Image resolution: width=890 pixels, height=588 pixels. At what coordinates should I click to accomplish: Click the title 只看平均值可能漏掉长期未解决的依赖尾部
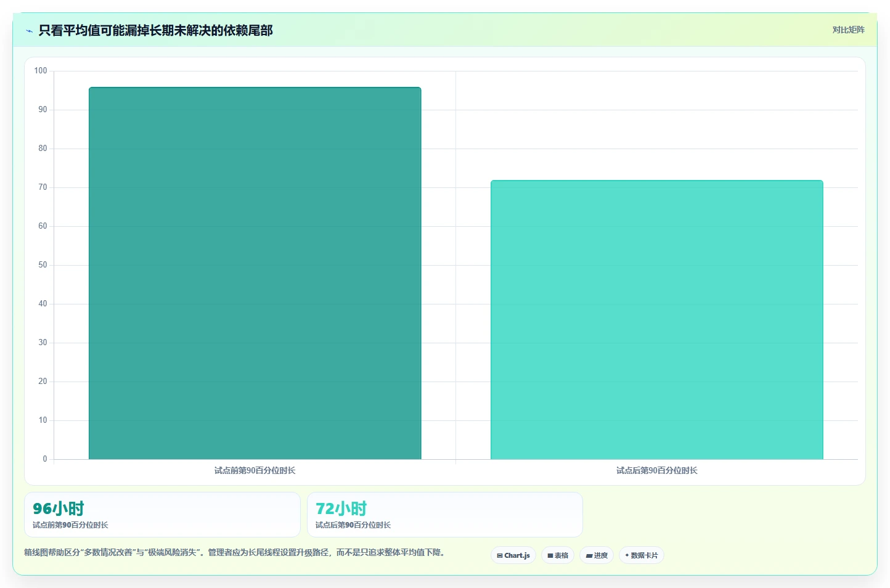(155, 30)
